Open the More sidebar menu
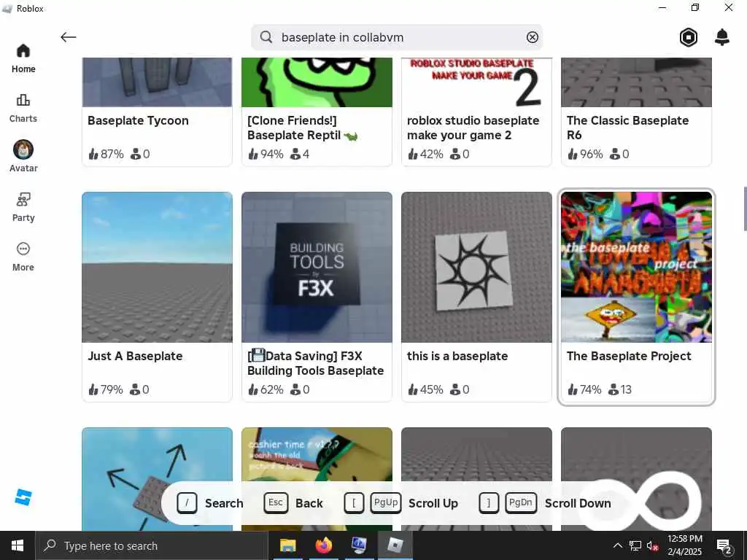Screen dimensions: 747x560 (23, 257)
